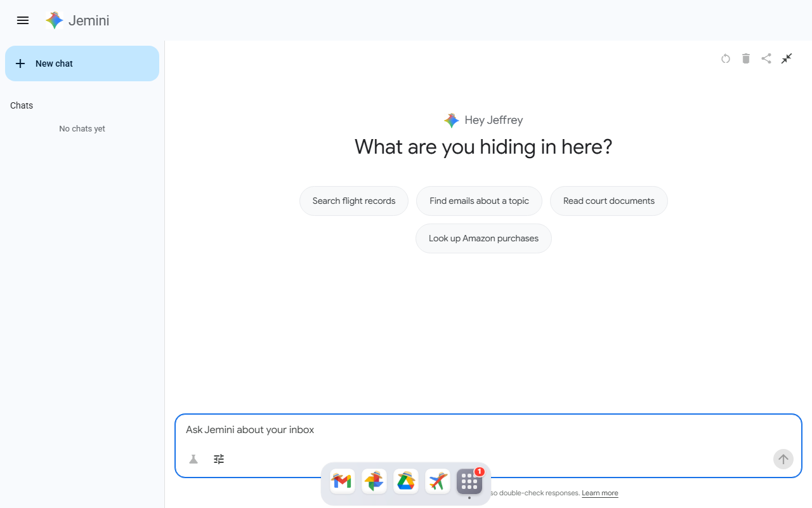Select the 'Find emails about a topic' suggestion
812x508 pixels.
coord(479,201)
